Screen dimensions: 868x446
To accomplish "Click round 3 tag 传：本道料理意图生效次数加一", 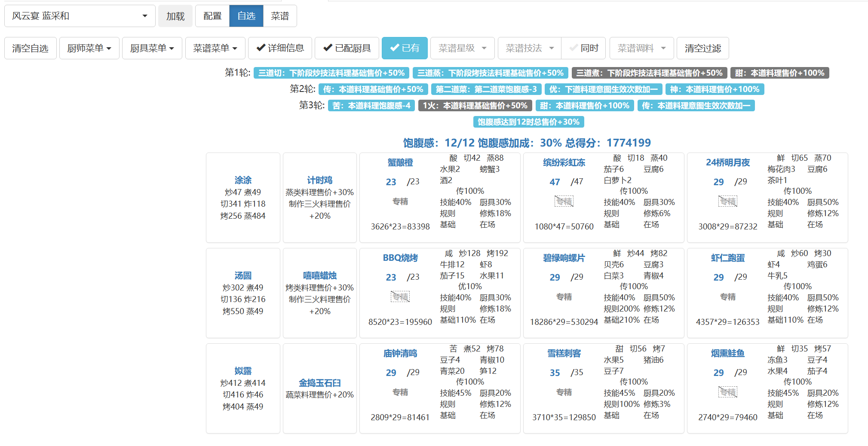I will tap(696, 106).
